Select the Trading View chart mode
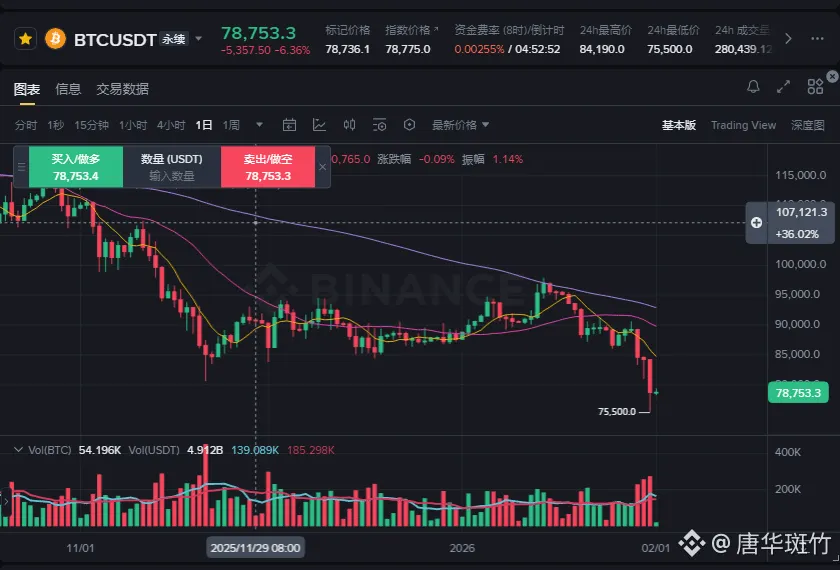Image resolution: width=840 pixels, height=570 pixels. [743, 125]
